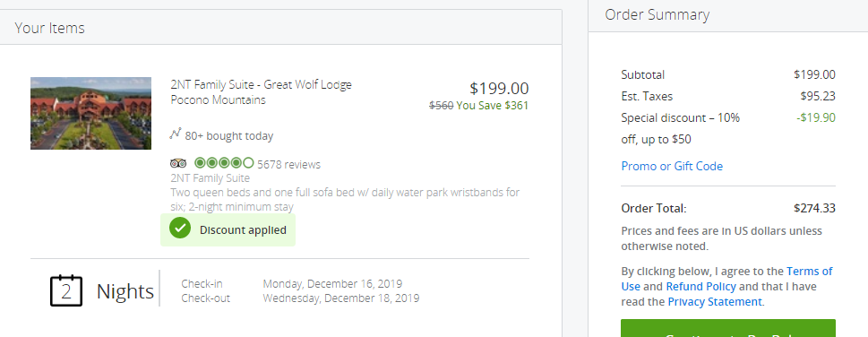Image resolution: width=868 pixels, height=337 pixels.
Task: Read the Privacy Statement link
Action: coord(715,301)
